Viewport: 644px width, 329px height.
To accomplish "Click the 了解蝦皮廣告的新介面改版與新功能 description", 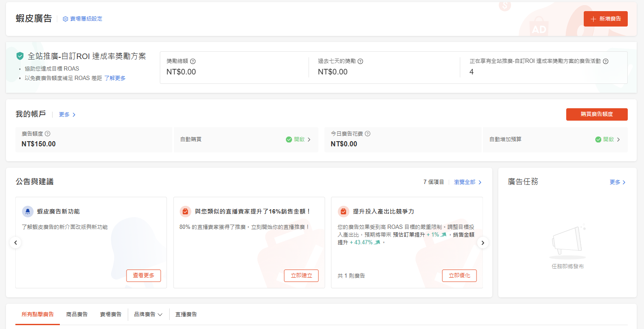I will click(65, 227).
